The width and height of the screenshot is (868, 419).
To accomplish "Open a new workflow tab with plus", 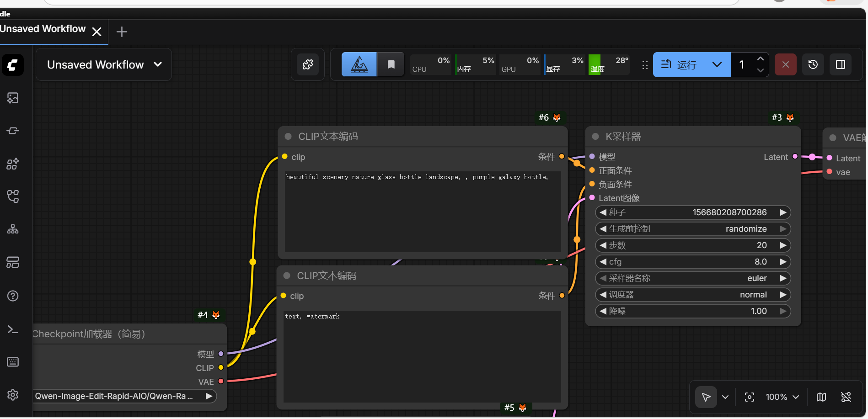I will coord(122,32).
